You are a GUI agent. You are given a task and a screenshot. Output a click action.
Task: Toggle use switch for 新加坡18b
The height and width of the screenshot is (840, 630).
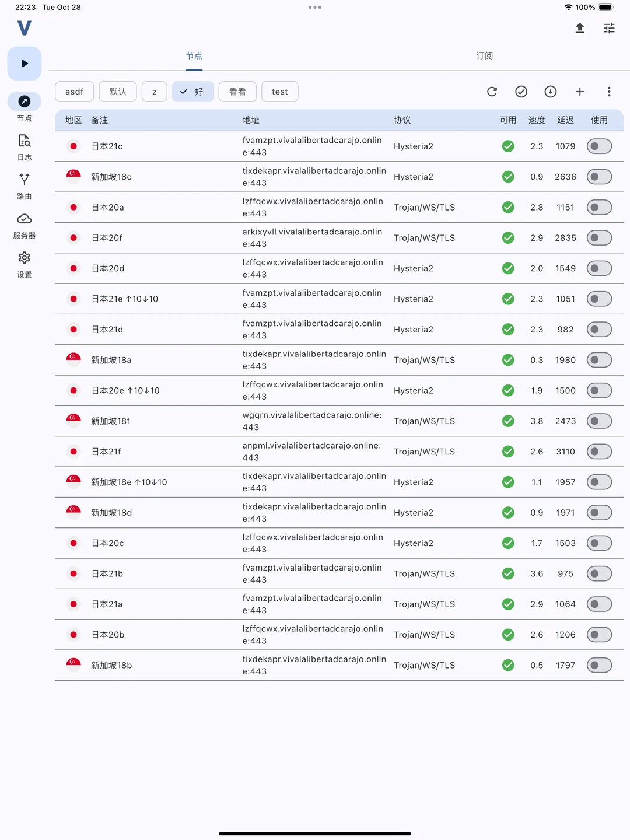(x=599, y=665)
